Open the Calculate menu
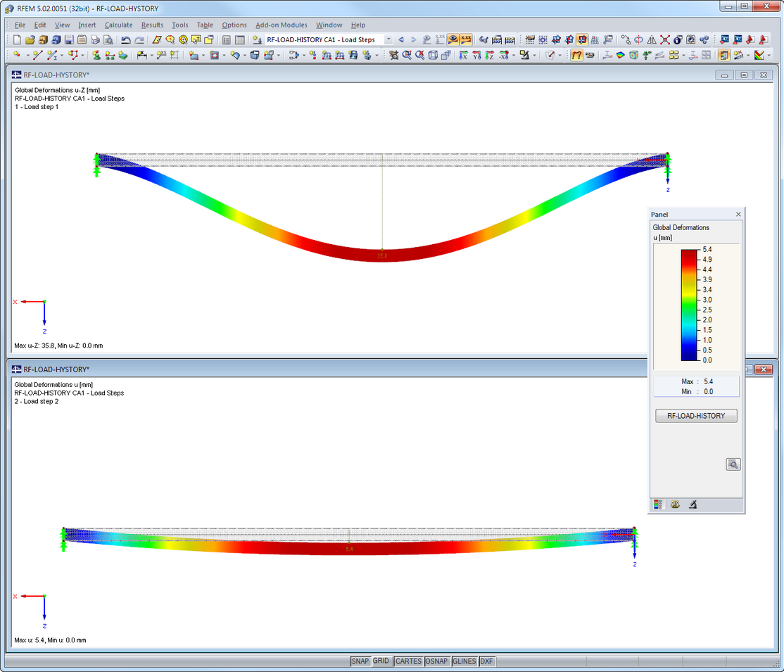The height and width of the screenshot is (672, 784). coord(118,25)
